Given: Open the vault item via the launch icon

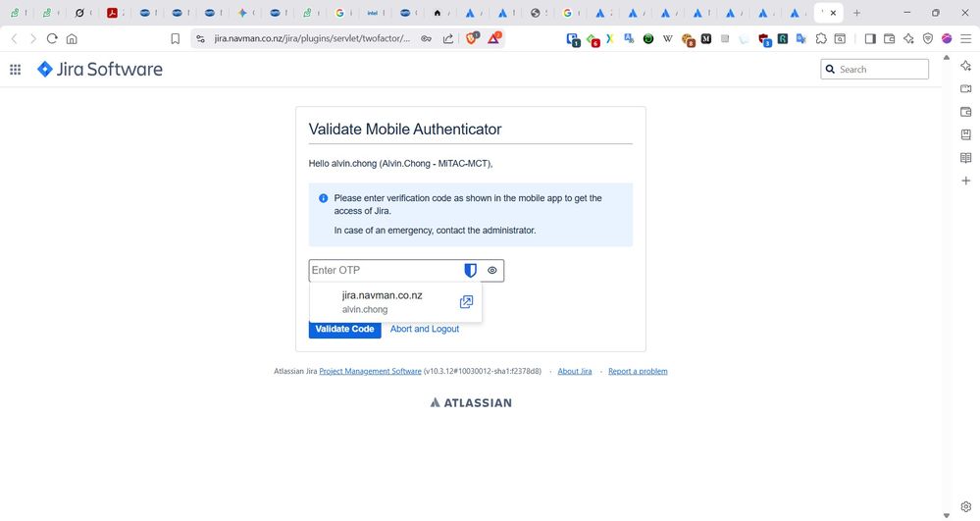Looking at the screenshot, I should pyautogui.click(x=466, y=302).
